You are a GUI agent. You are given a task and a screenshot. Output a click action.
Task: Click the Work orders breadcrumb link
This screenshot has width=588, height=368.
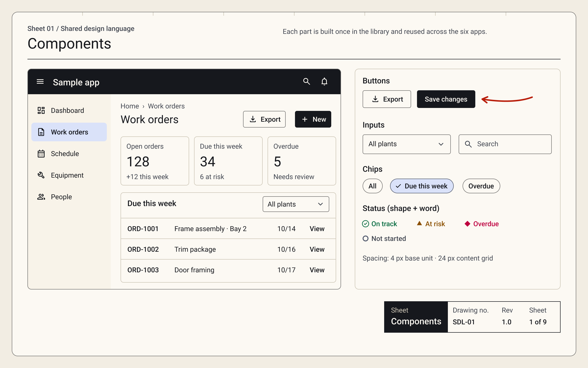pos(166,106)
